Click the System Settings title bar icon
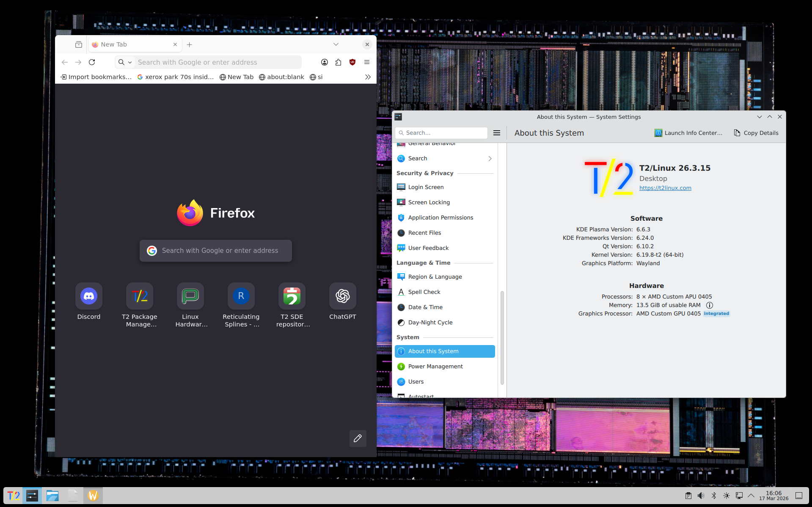812x507 pixels. coord(398,117)
